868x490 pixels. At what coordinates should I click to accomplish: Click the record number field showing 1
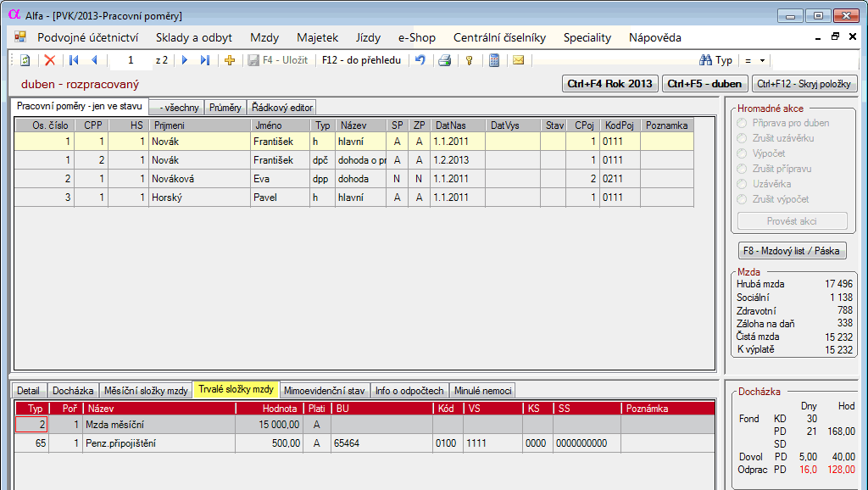(131, 60)
